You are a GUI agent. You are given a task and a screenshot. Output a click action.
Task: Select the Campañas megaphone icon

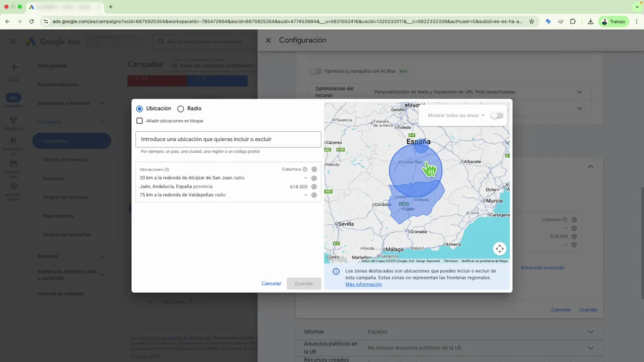click(14, 98)
